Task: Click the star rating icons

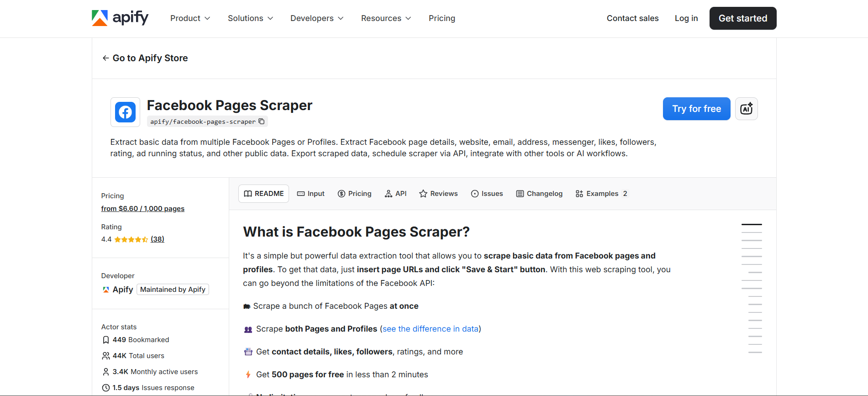Action: coord(131,239)
